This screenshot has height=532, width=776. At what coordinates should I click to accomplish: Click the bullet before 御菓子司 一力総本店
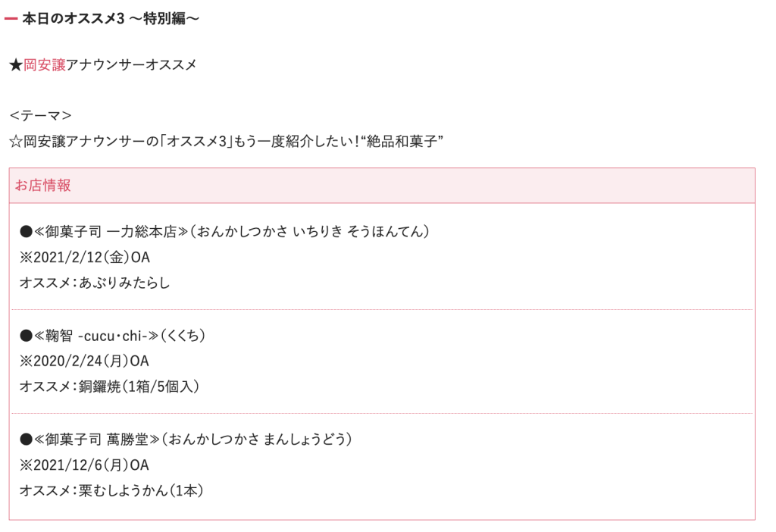coord(27,231)
